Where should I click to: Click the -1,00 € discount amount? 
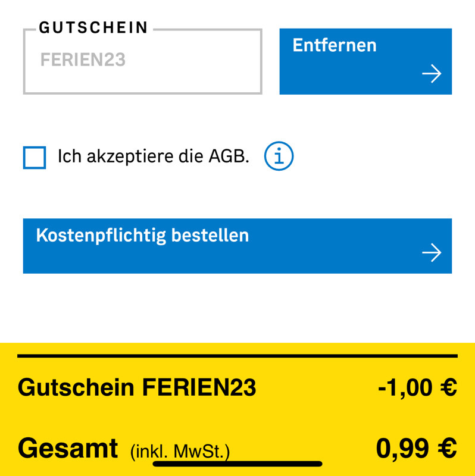tap(418, 387)
